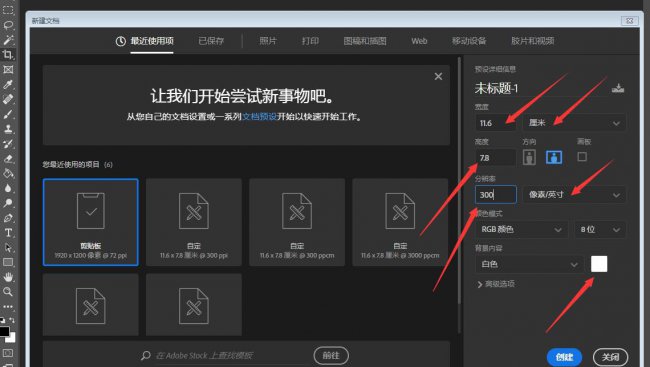Select the 自定 @ 300 ppcm preset
The width and height of the screenshot is (650, 367).
297,222
